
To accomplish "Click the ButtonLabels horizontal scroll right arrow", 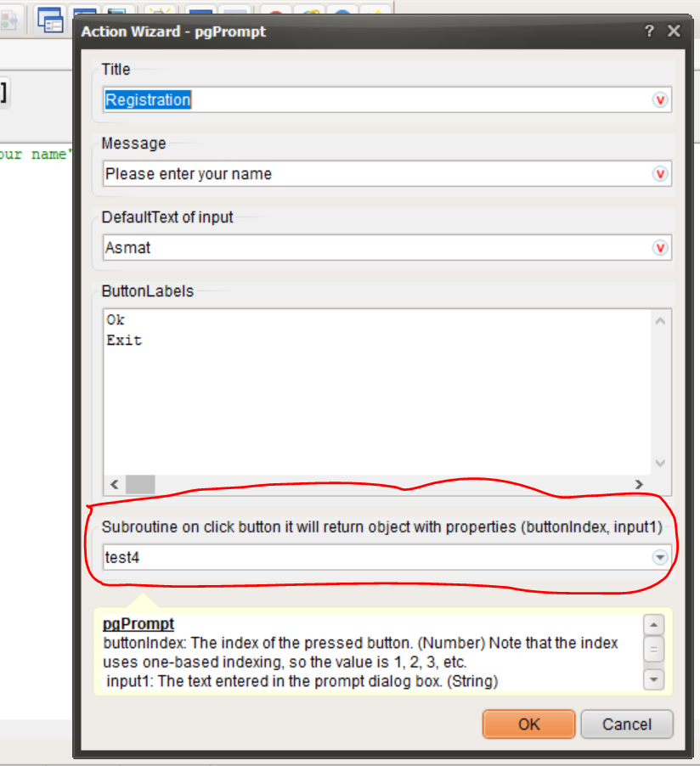I will pos(639,485).
